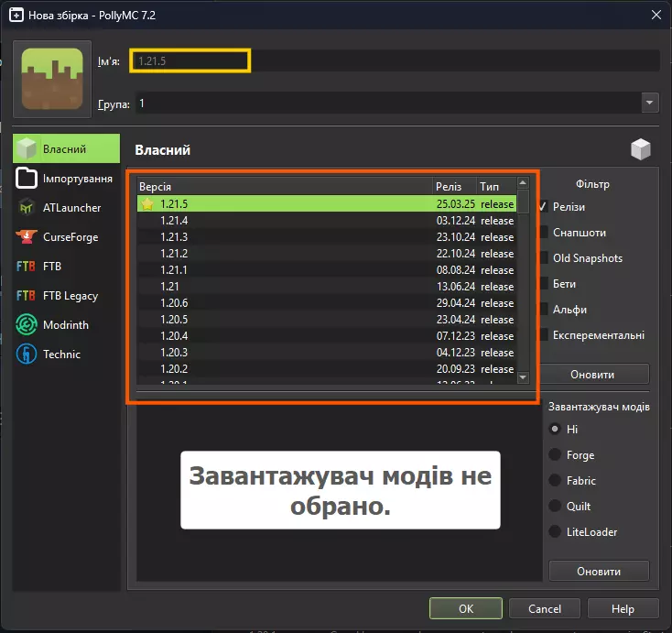Select version 1.21.2 row
The height and width of the screenshot is (633, 672).
point(327,254)
